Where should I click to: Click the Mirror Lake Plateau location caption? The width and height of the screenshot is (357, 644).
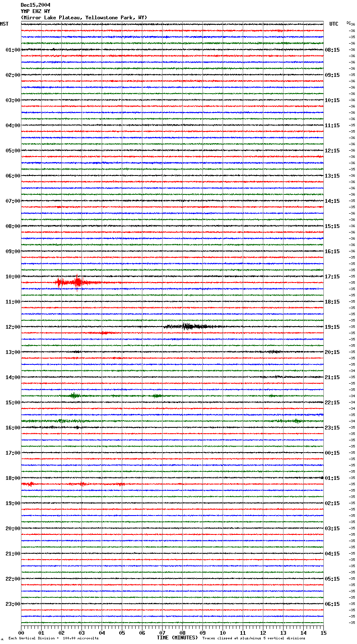point(84,18)
